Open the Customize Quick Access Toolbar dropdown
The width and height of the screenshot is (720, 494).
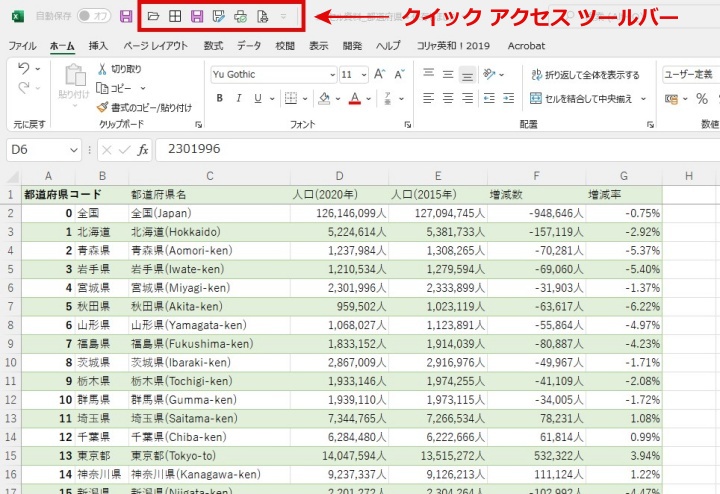283,17
